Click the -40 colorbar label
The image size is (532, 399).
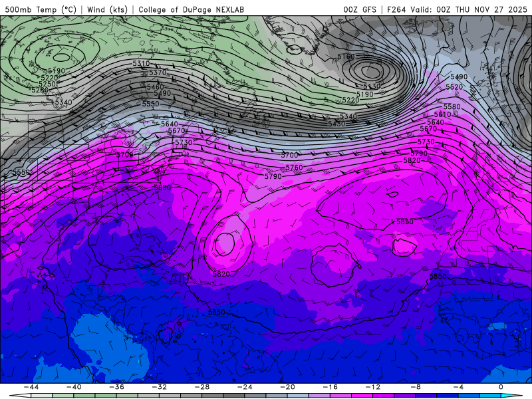click(x=74, y=387)
